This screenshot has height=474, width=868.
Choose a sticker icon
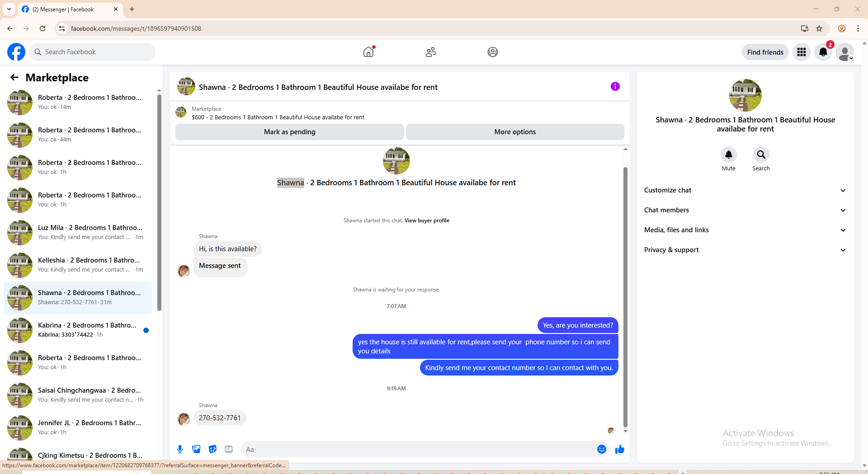(212, 449)
